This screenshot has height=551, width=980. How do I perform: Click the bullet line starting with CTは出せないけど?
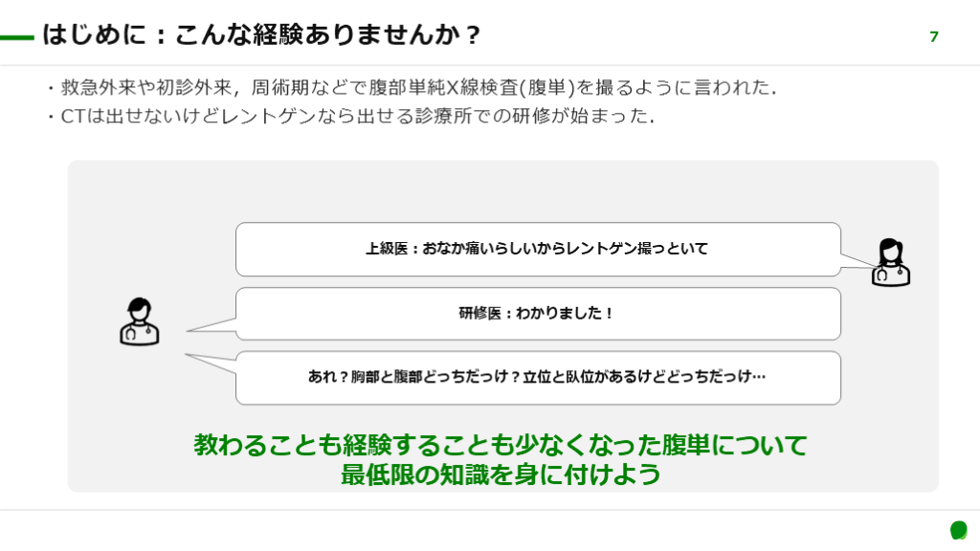click(x=349, y=117)
